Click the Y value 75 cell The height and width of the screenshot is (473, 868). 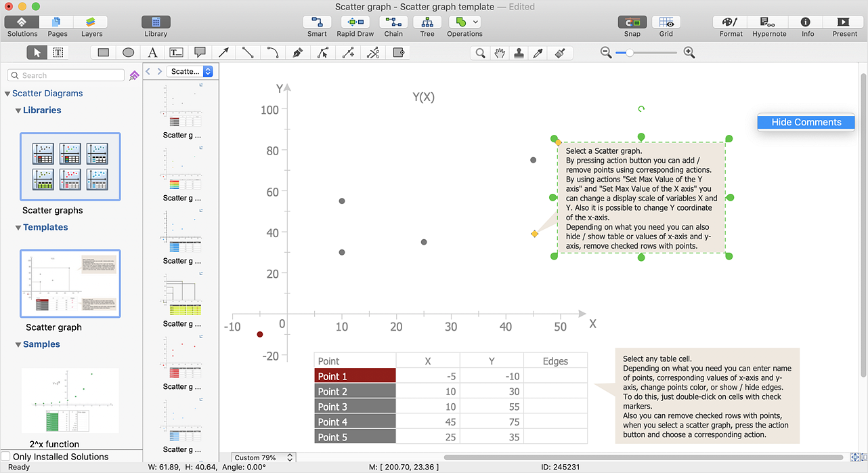pos(492,422)
